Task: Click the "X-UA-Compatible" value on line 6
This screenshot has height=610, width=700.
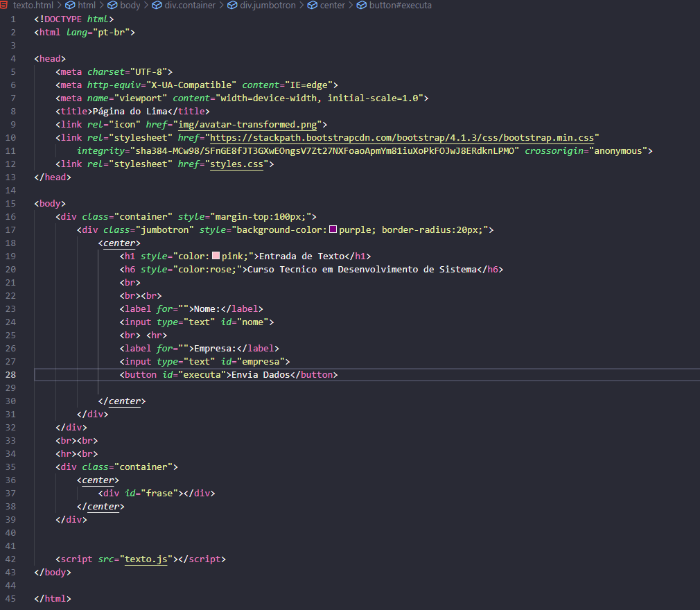Action: point(191,85)
